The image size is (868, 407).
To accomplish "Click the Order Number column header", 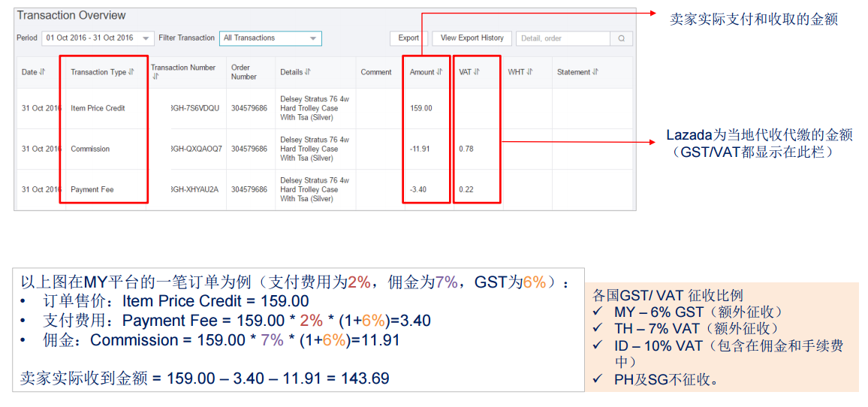I will pos(244,72).
